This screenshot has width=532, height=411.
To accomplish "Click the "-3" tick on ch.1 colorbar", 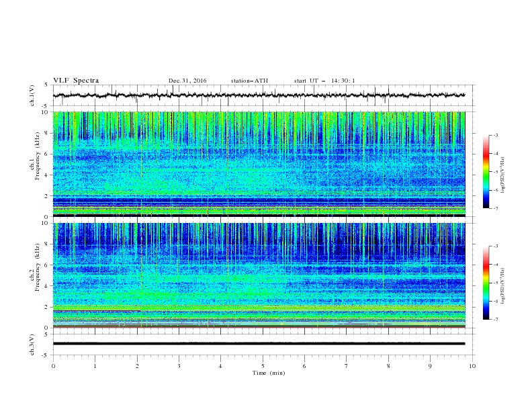I will pos(495,135).
